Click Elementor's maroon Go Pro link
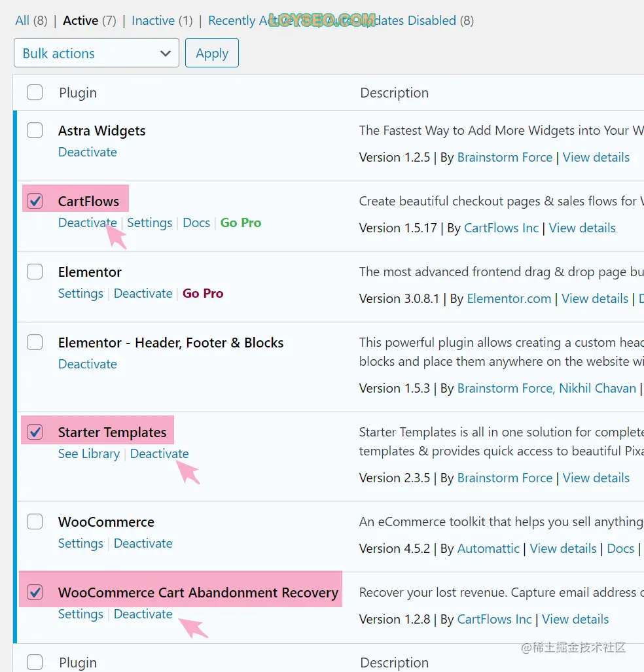 tap(203, 293)
